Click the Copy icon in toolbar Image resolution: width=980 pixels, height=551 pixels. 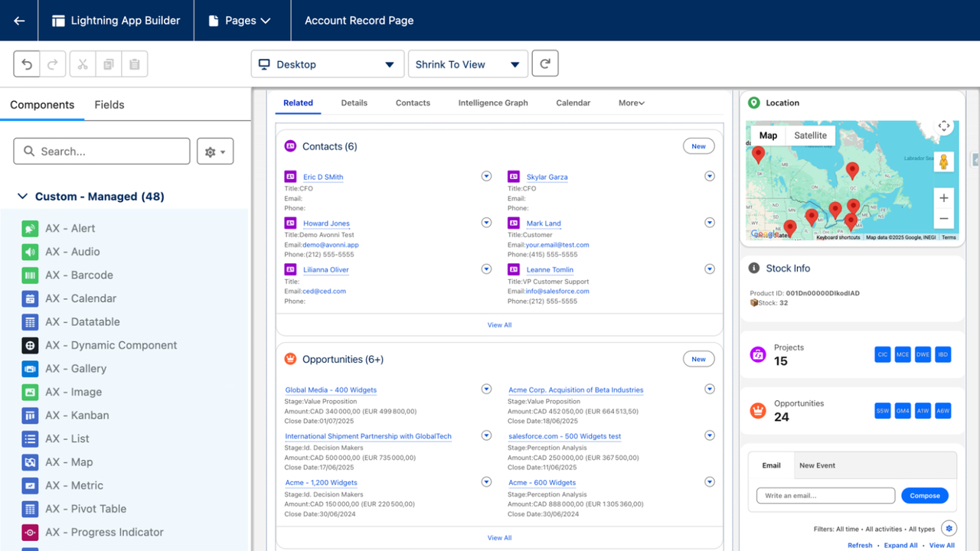point(109,64)
